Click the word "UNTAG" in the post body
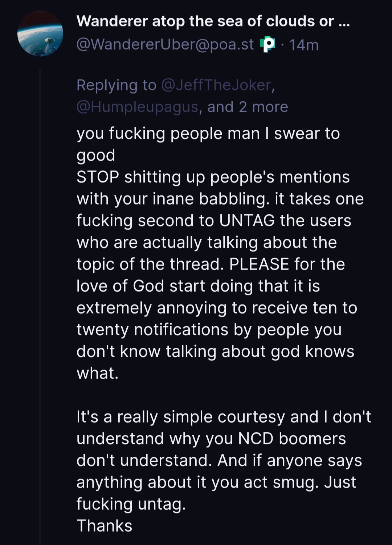 (x=247, y=221)
